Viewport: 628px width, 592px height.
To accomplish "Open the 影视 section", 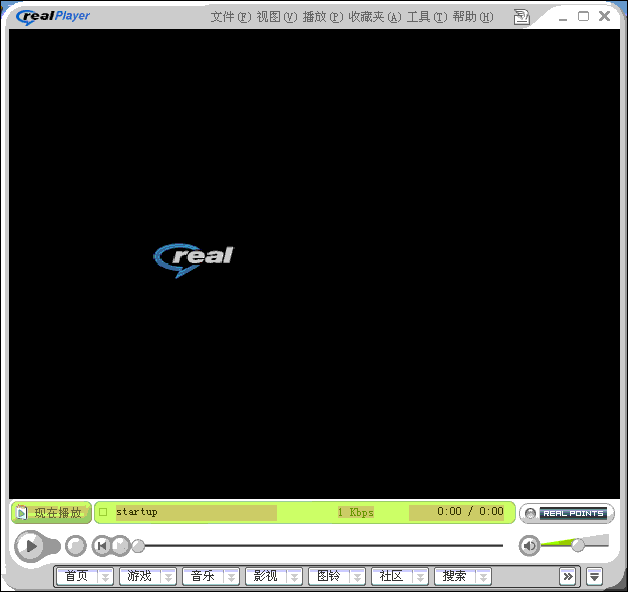I will pos(266,576).
